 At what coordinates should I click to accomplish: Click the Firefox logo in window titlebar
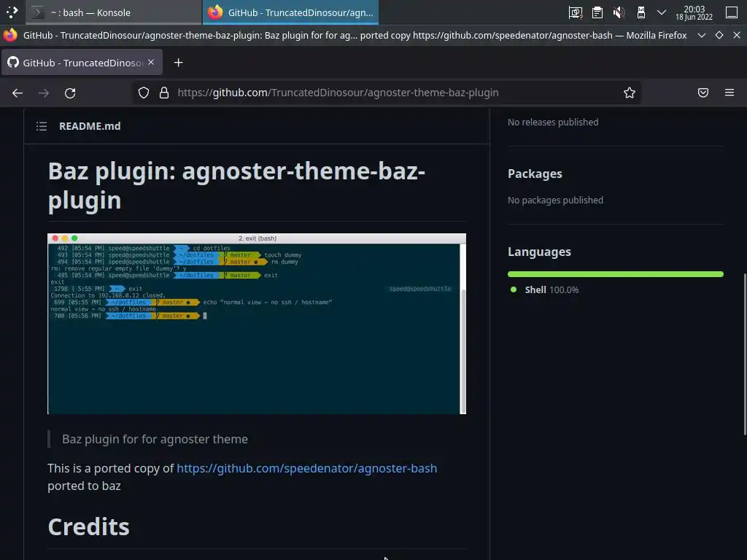point(10,35)
